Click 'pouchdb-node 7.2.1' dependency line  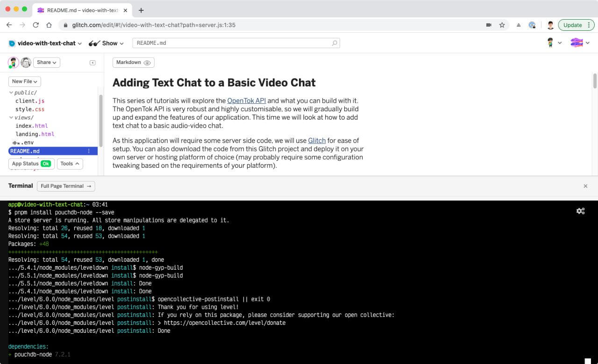click(39, 355)
